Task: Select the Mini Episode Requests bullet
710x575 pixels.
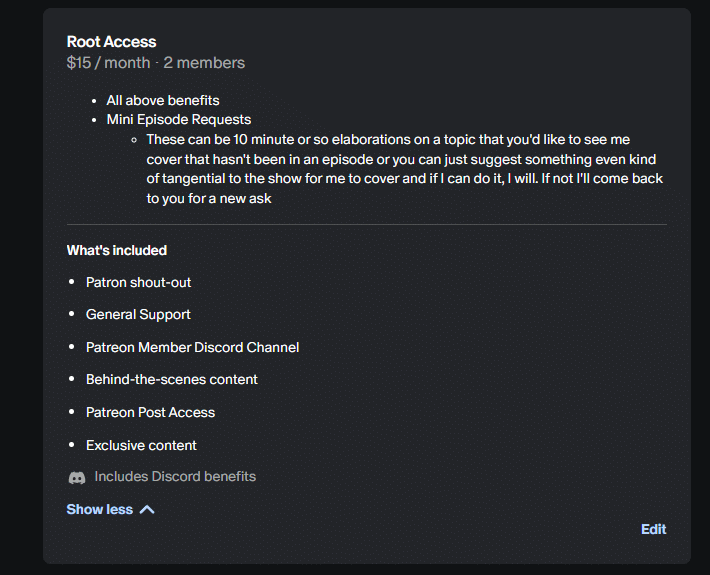Action: click(179, 120)
